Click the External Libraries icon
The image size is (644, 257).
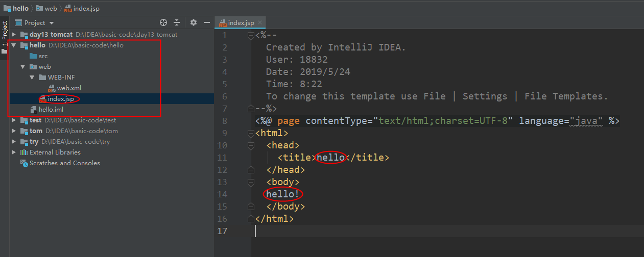pos(24,152)
